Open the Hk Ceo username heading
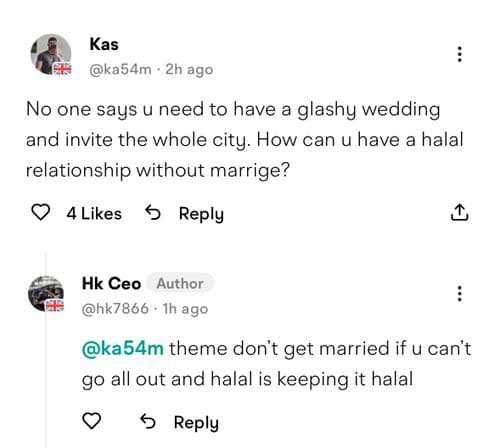500x448 pixels. coord(111,284)
